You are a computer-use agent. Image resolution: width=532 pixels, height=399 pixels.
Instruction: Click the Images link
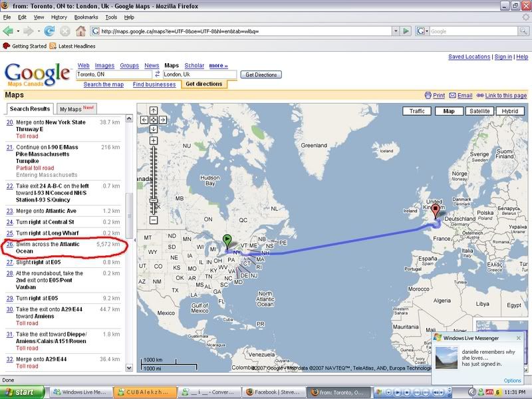104,65
